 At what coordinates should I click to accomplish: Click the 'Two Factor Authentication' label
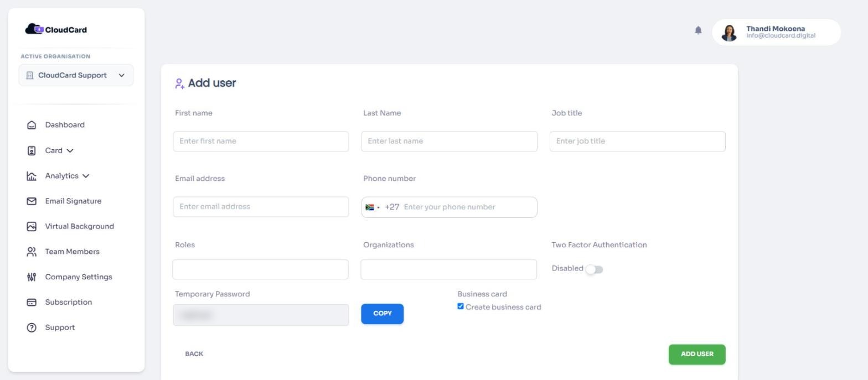[599, 245]
